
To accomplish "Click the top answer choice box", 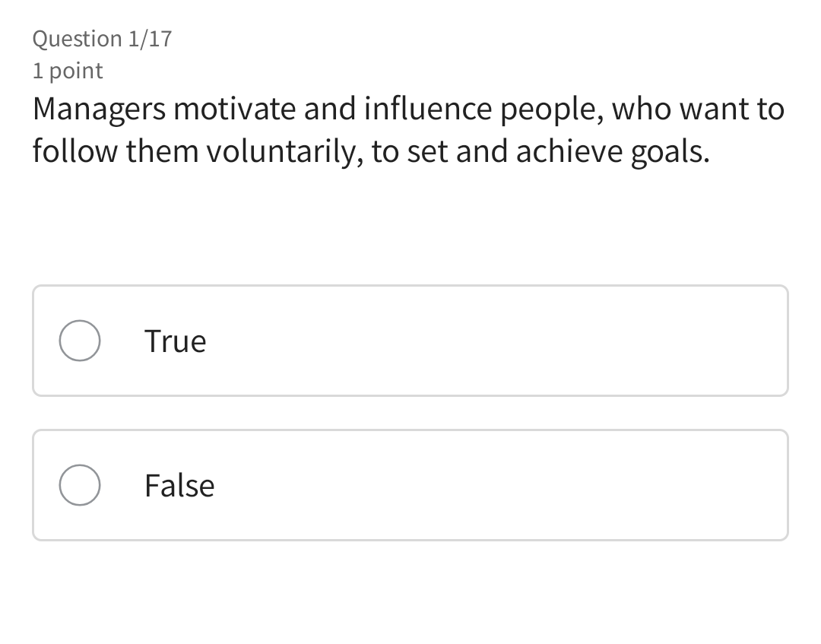I will click(410, 341).
